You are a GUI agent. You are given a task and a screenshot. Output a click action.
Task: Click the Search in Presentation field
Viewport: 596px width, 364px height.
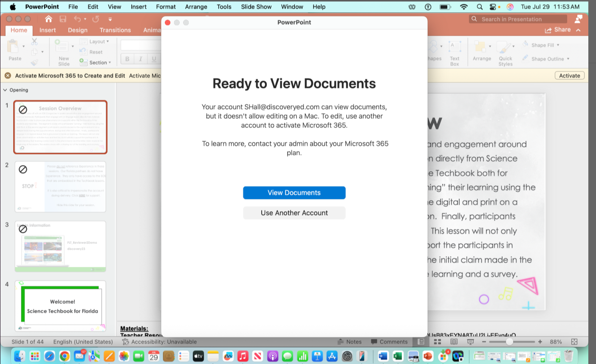click(518, 19)
